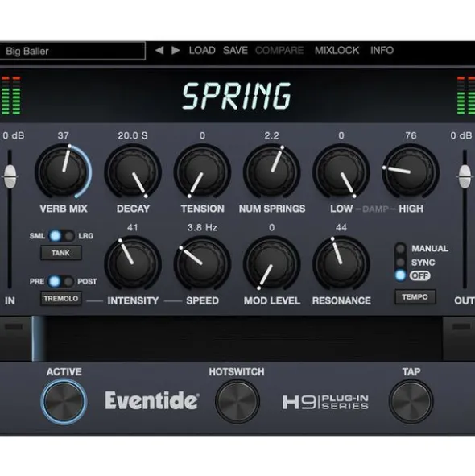
Task: Click the TANK button
Action: [x=60, y=253]
